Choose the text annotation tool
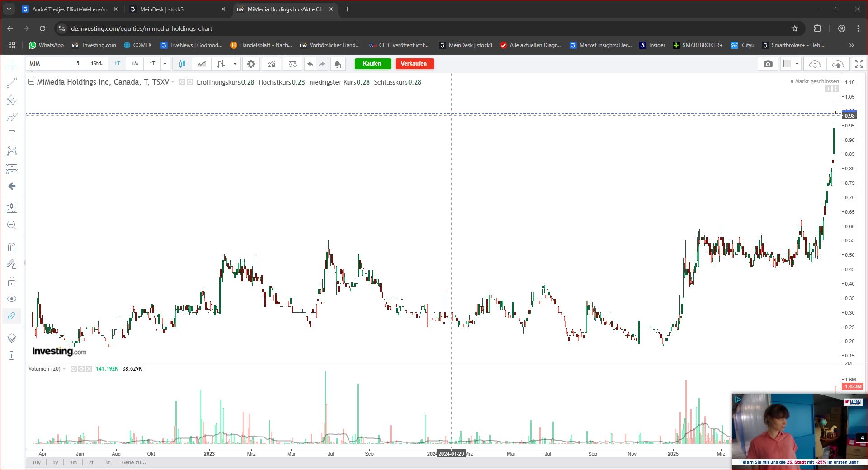Viewport: 868px width, 470px height. pos(12,134)
